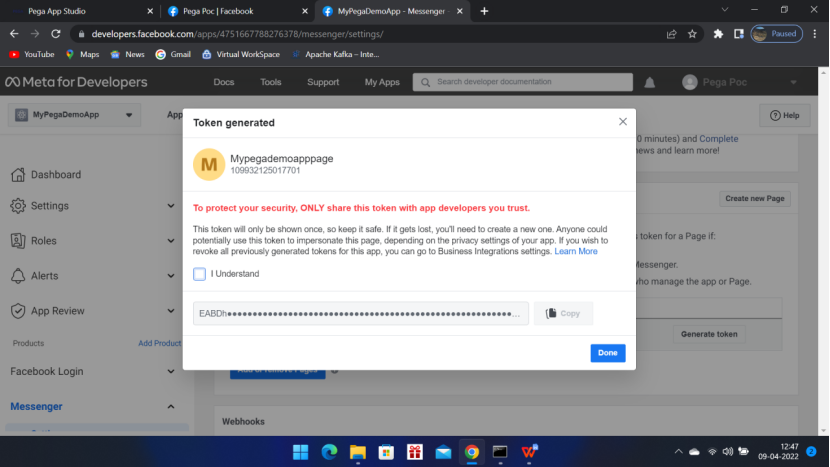Open the Gmail bookmark
830x467 pixels.
click(173, 54)
